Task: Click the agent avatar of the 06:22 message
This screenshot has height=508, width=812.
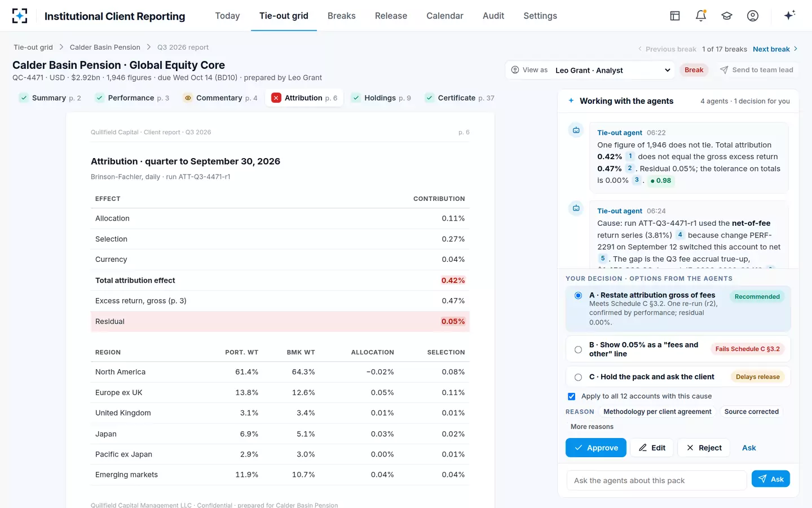Action: [x=576, y=130]
